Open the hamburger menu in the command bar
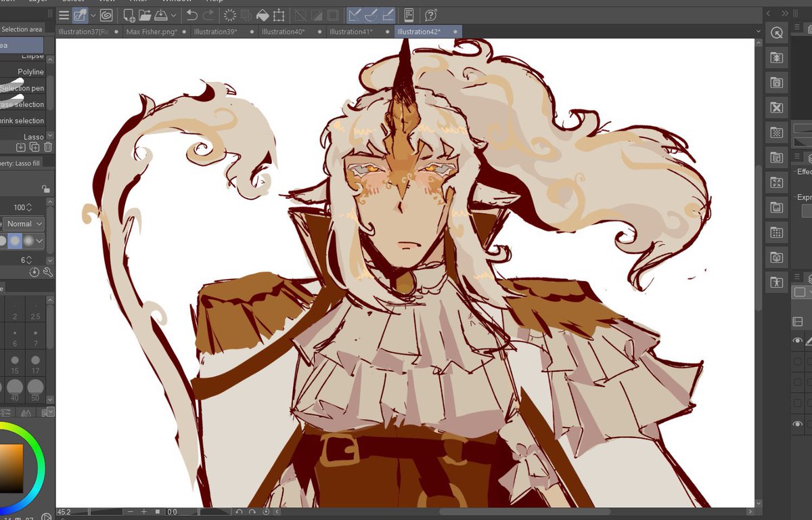This screenshot has width=812, height=520. click(x=64, y=15)
